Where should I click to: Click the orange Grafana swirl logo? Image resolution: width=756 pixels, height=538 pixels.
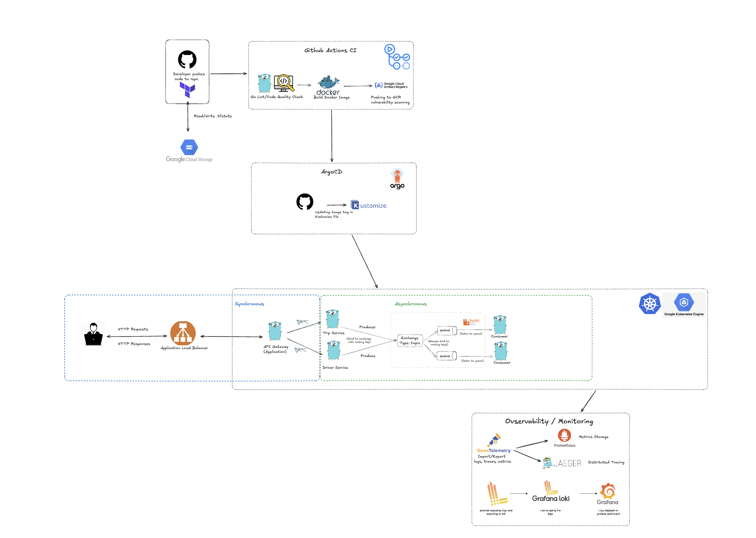[x=608, y=491]
